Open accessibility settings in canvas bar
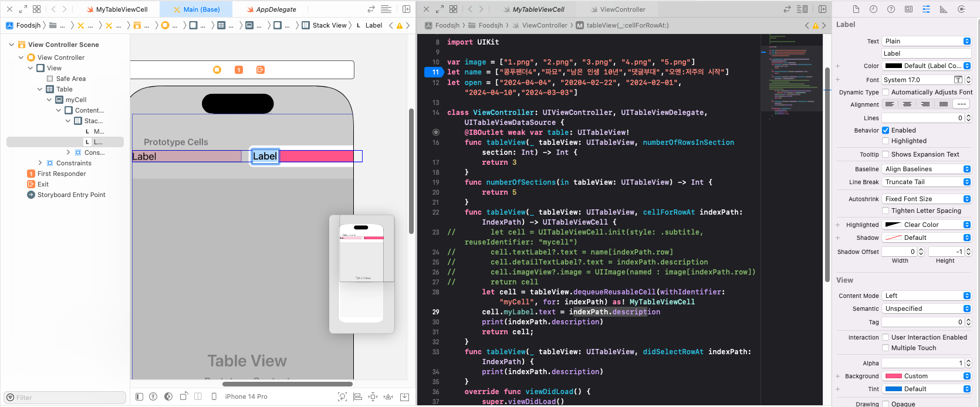The height and width of the screenshot is (407, 980). point(153,396)
